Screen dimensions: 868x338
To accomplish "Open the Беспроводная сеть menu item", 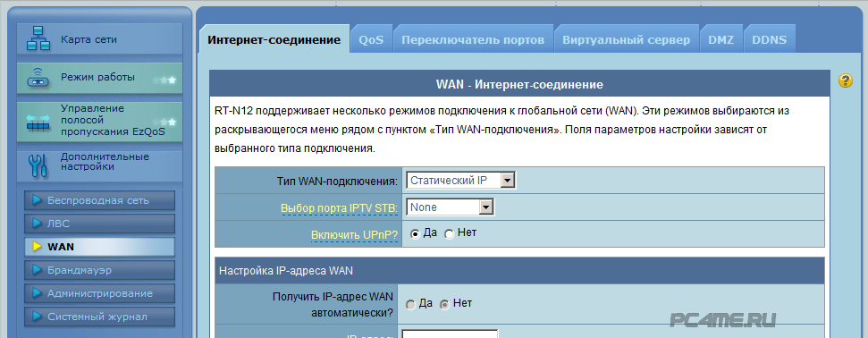I will [99, 200].
